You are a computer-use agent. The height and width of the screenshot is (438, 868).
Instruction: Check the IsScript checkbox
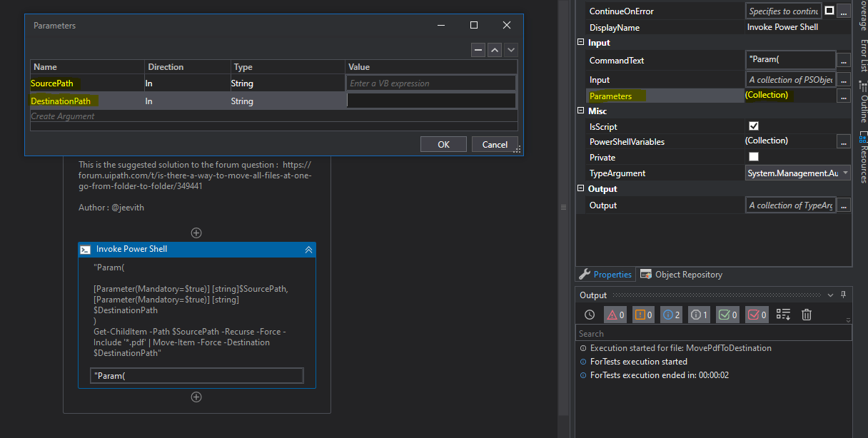(x=754, y=126)
